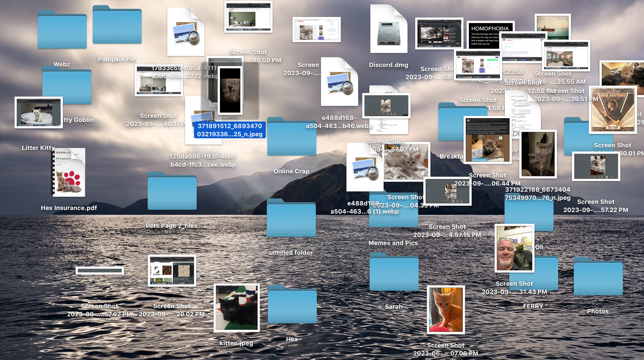Select the Hex Insurance.pdf file
This screenshot has height=360, width=644.
tap(69, 172)
